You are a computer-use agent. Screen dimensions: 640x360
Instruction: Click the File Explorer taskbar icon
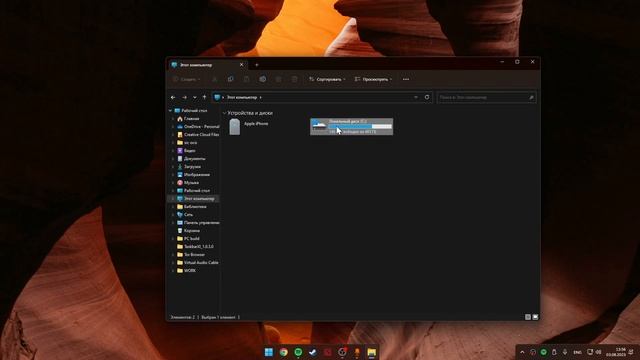pos(371,352)
